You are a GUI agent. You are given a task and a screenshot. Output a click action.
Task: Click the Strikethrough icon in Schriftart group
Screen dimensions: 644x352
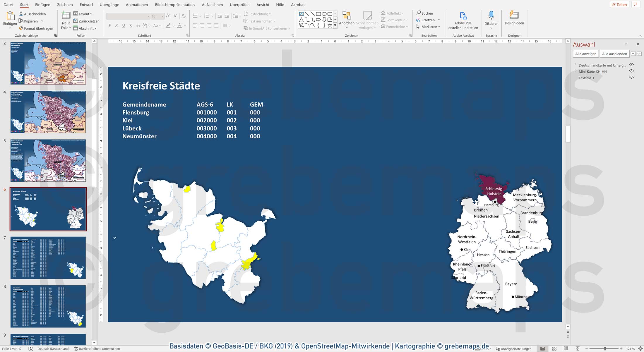[x=138, y=26]
